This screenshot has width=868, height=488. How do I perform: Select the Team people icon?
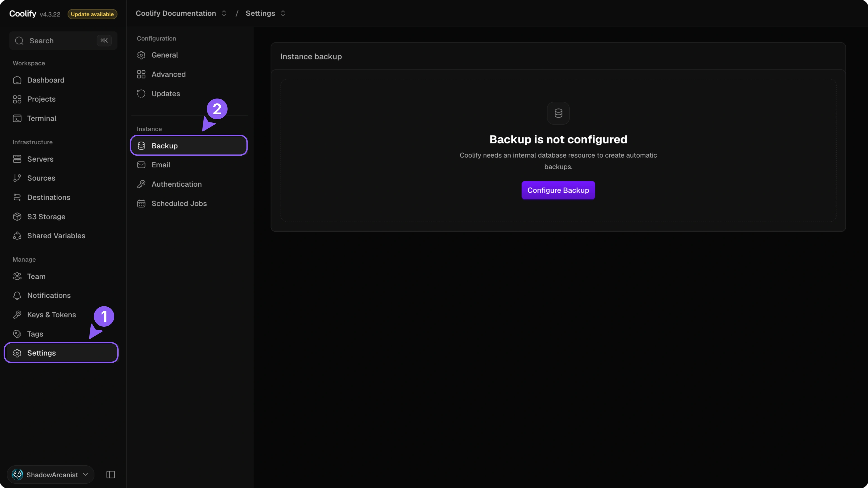tap(17, 276)
